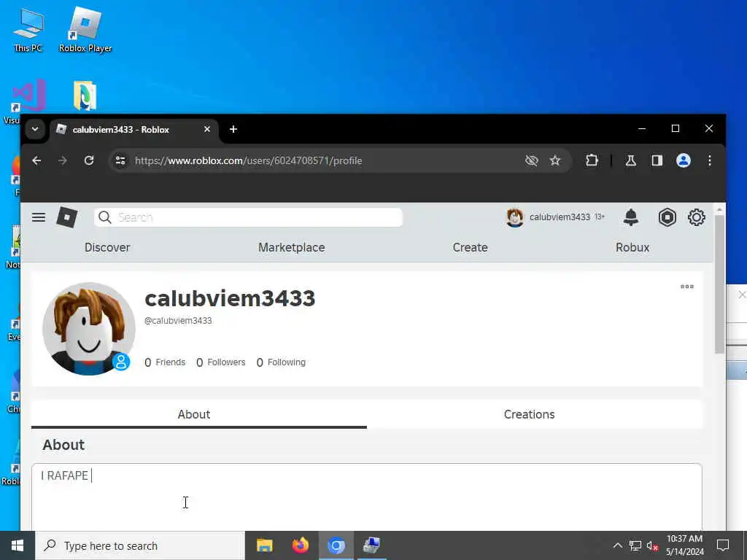Open the Roblox hamburger navigation menu
This screenshot has width=747, height=560.
39,217
